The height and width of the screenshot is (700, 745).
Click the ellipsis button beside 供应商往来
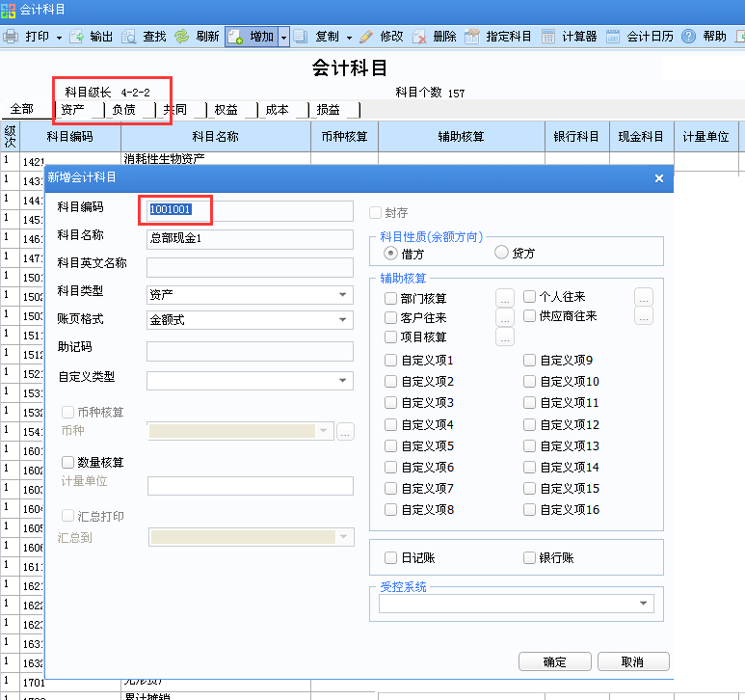[644, 316]
